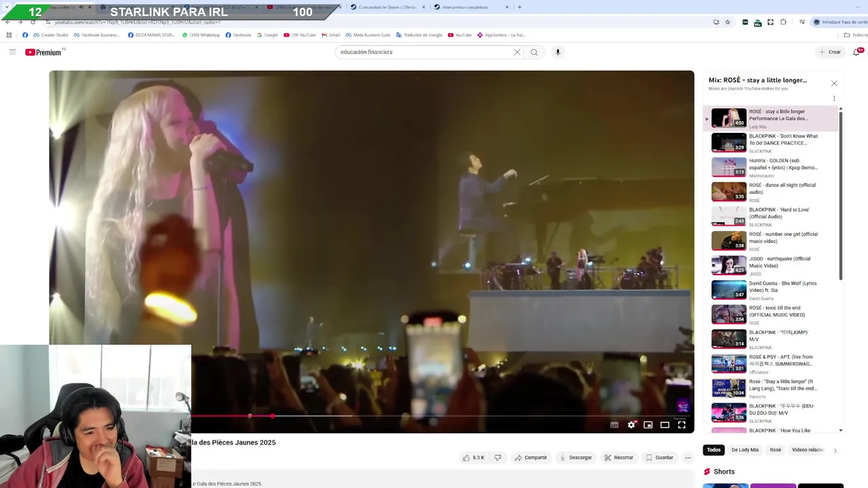This screenshot has height=488, width=868.
Task: Toggle theater mode on the player
Action: click(665, 425)
